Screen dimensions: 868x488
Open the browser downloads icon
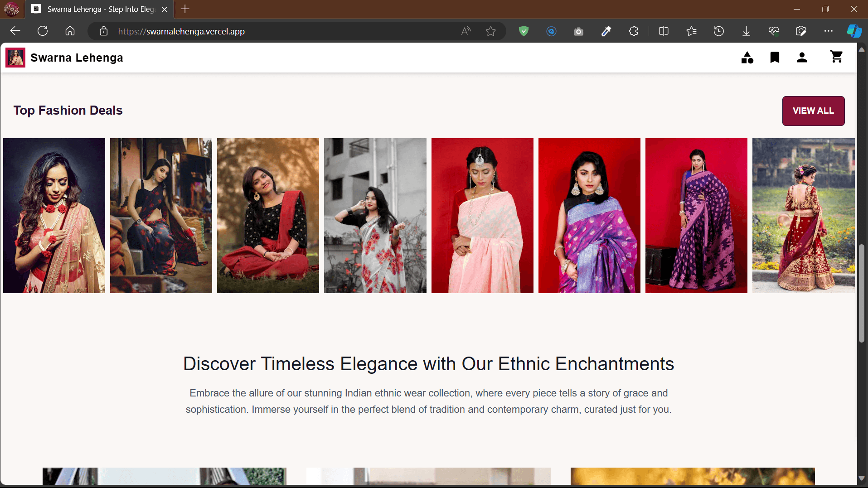[x=746, y=31]
